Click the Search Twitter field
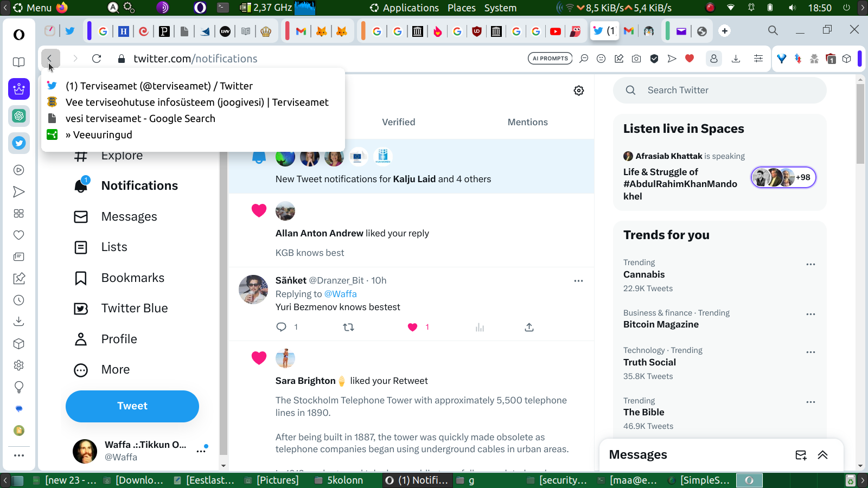Image resolution: width=868 pixels, height=488 pixels. coord(720,91)
